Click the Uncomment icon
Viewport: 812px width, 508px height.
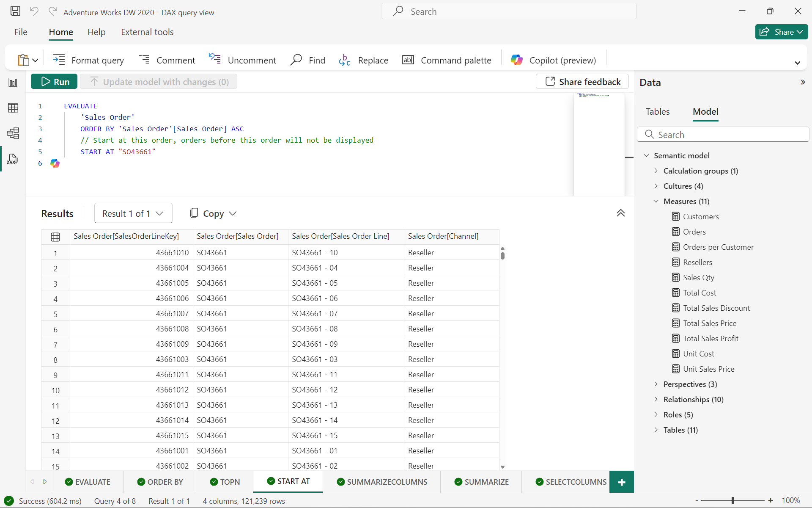[x=215, y=59]
